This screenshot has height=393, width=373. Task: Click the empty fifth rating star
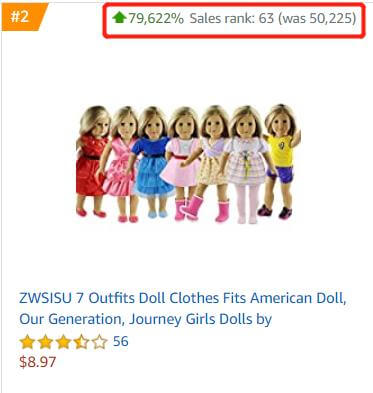pos(99,342)
